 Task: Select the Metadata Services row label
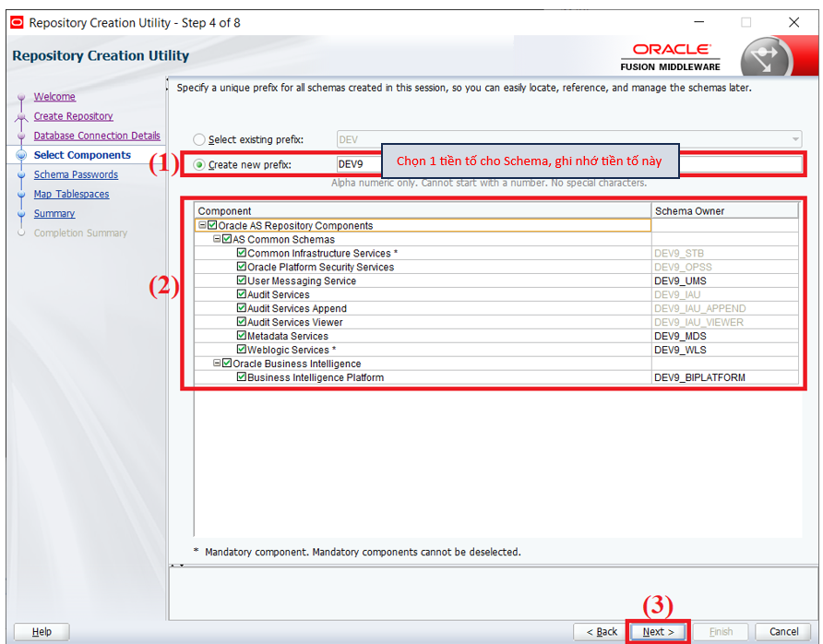coord(288,336)
